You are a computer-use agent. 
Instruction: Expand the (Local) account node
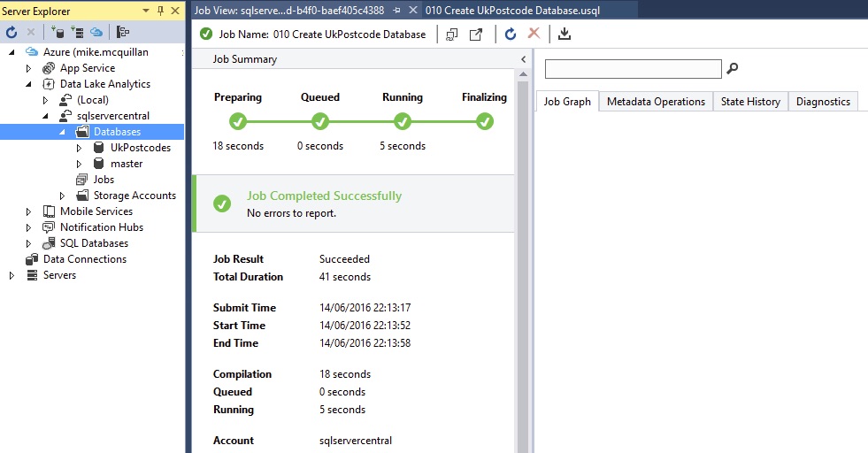click(45, 100)
